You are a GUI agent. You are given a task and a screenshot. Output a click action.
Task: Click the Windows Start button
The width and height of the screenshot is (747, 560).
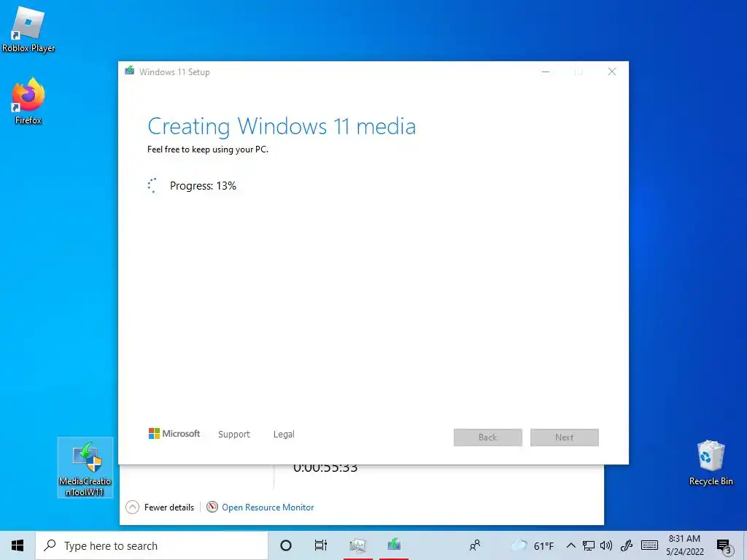point(18,545)
